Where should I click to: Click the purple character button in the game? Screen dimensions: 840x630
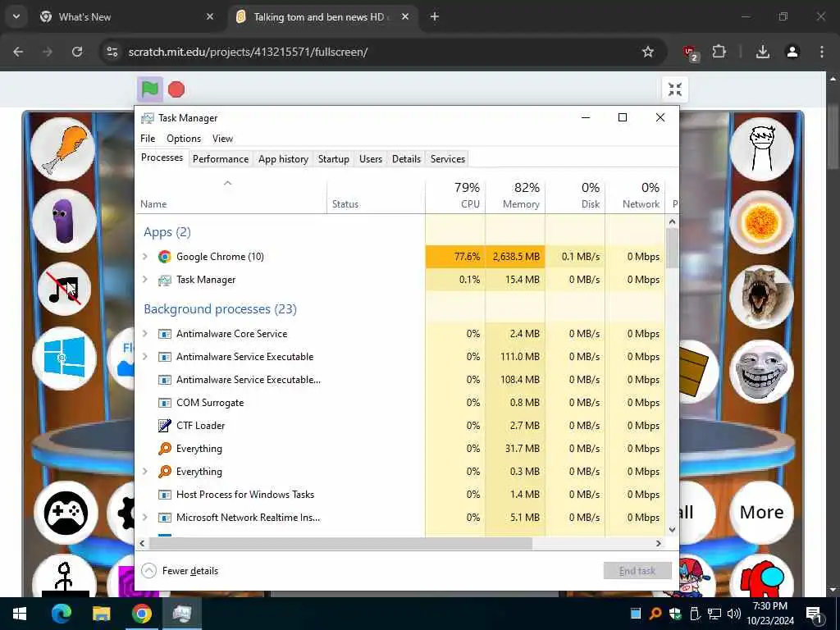pyautogui.click(x=64, y=220)
